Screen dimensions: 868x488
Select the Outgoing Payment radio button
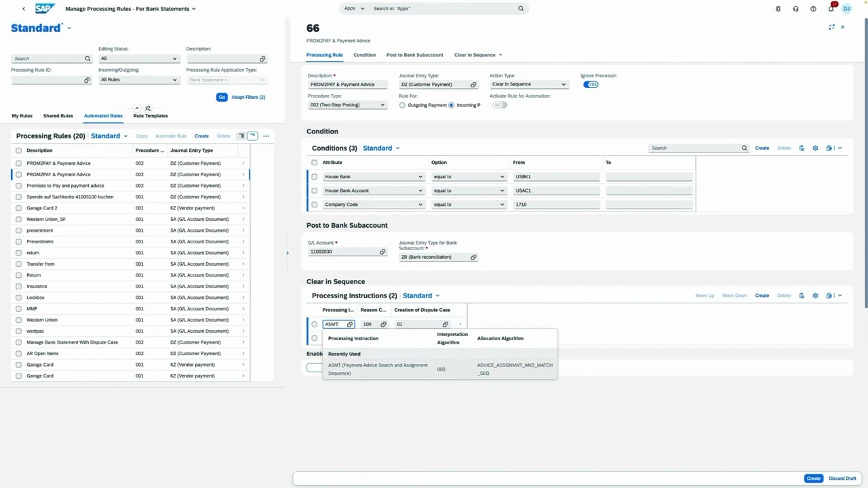(x=402, y=106)
